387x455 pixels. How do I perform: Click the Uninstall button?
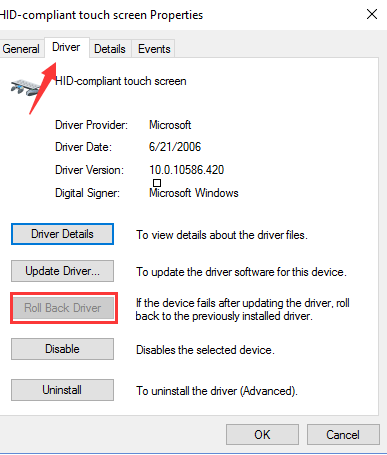pyautogui.click(x=62, y=390)
